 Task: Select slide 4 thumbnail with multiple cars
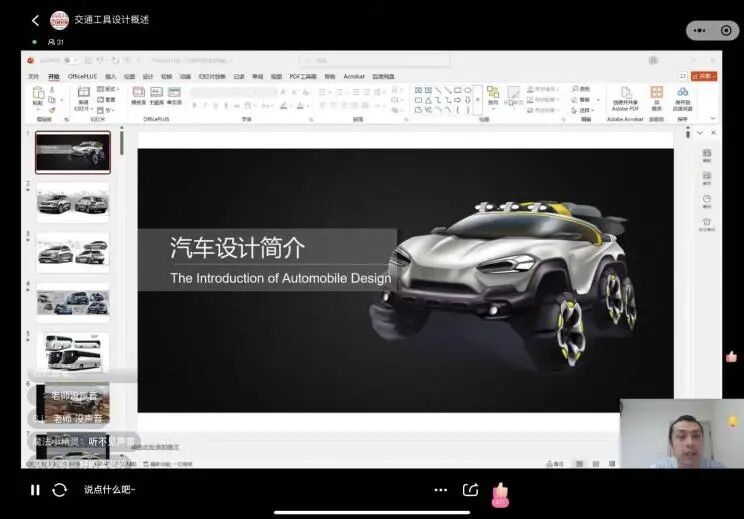[x=73, y=303]
